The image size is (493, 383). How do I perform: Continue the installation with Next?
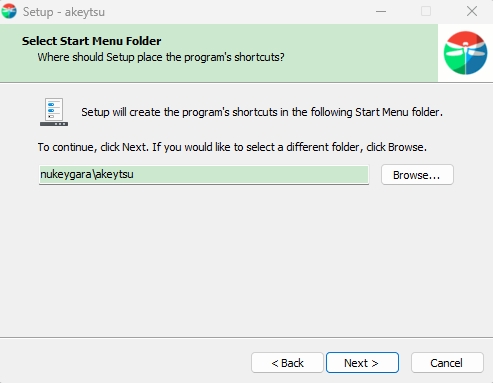[x=362, y=363]
